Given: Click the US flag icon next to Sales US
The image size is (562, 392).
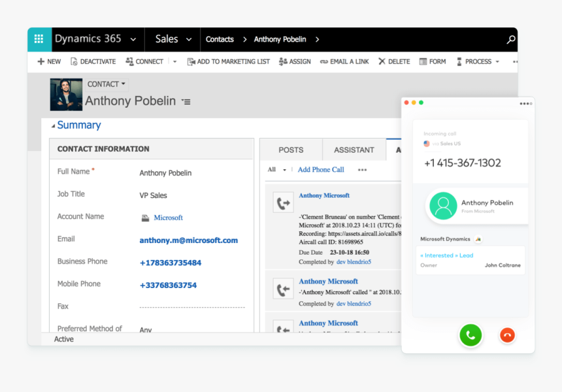Looking at the screenshot, I should pyautogui.click(x=427, y=144).
